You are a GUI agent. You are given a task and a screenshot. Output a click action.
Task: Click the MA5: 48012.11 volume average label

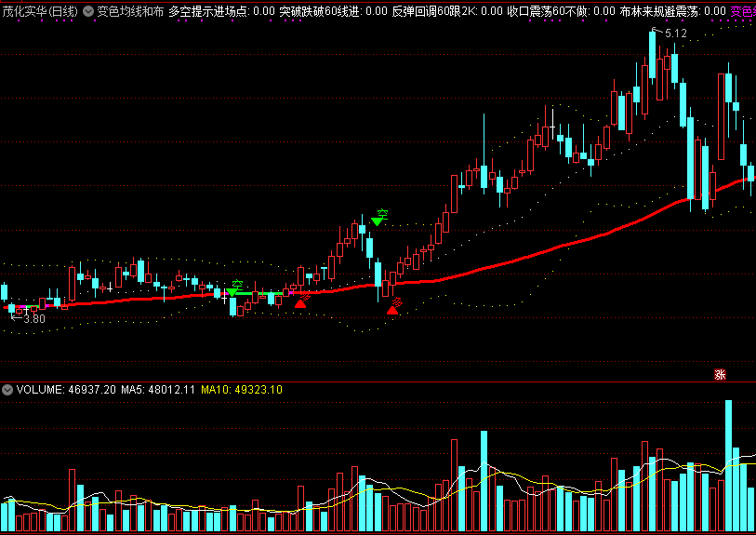(158, 390)
